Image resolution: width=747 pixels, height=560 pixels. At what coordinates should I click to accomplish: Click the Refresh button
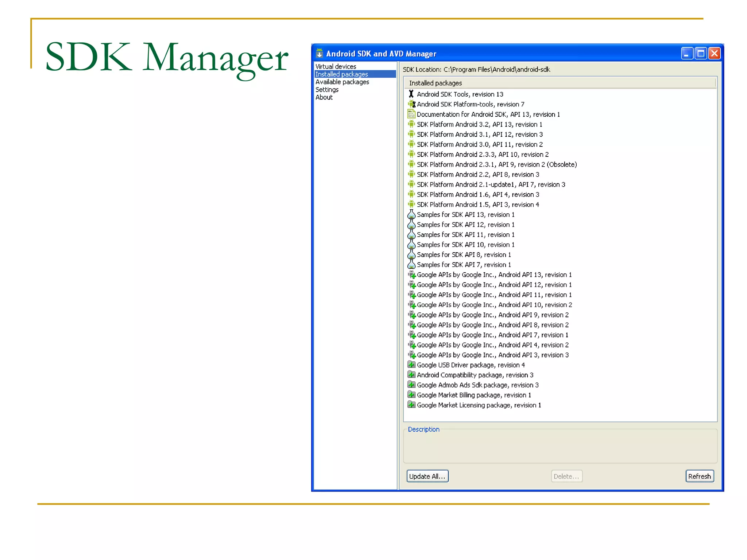point(700,476)
